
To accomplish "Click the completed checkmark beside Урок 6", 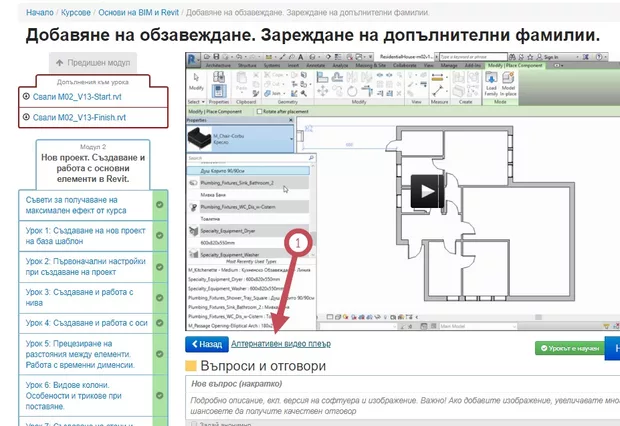I will tap(160, 395).
